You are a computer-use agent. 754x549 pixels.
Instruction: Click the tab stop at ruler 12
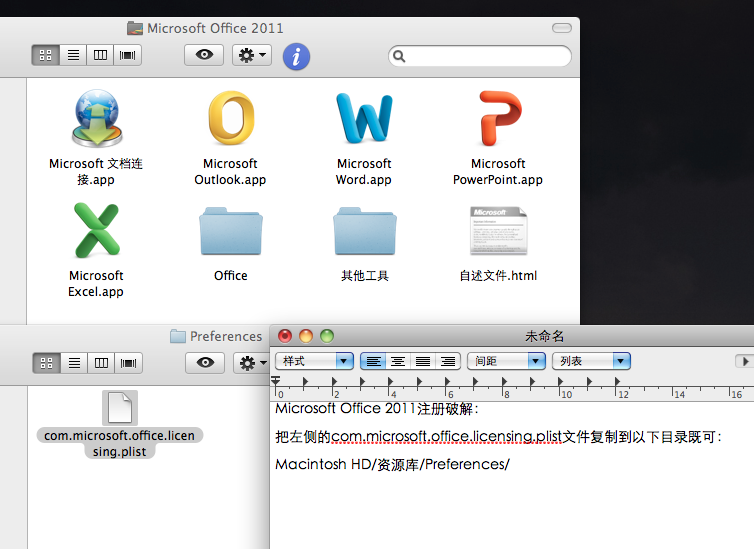coord(617,382)
